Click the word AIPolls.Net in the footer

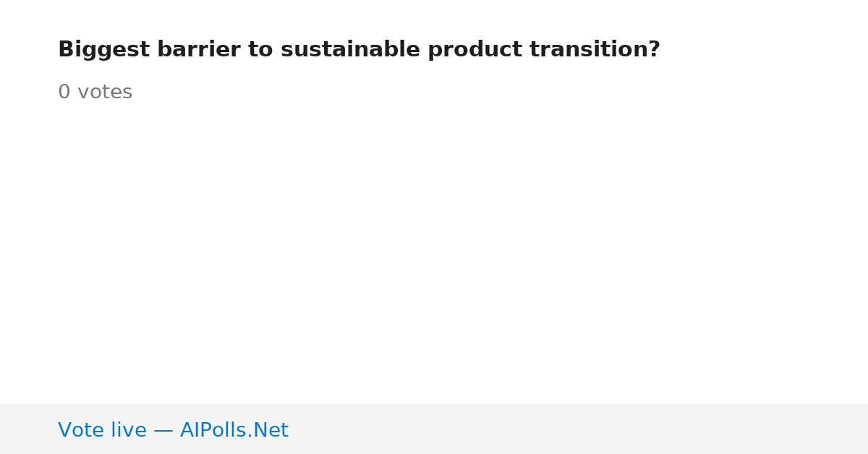pyautogui.click(x=234, y=430)
